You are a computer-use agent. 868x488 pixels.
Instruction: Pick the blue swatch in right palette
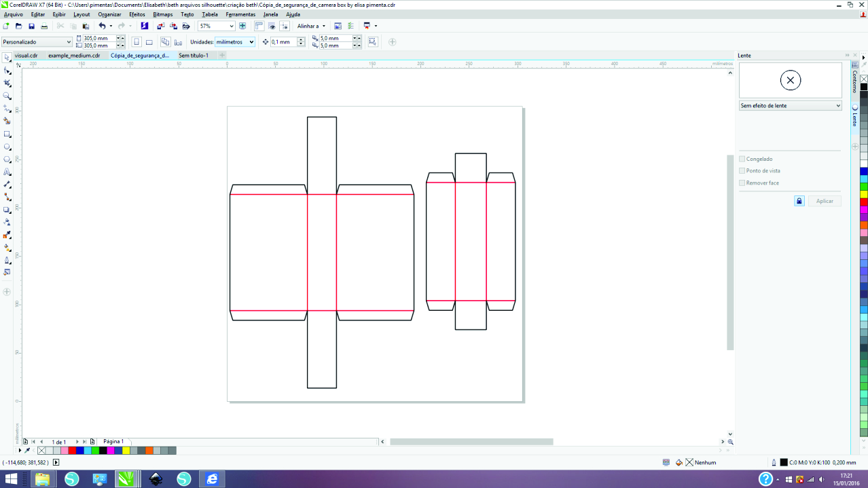tap(864, 171)
